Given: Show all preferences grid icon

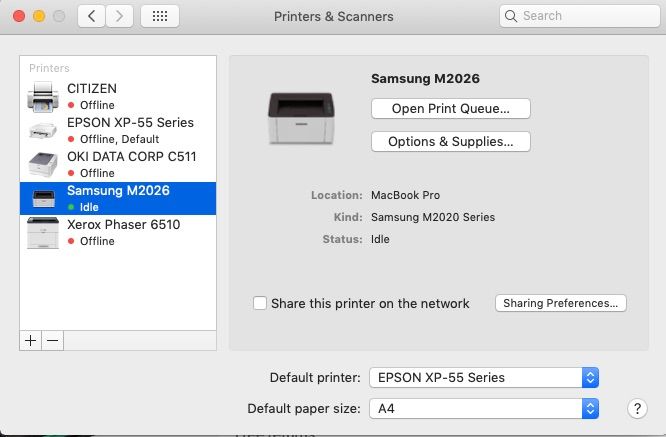Looking at the screenshot, I should click(160, 16).
